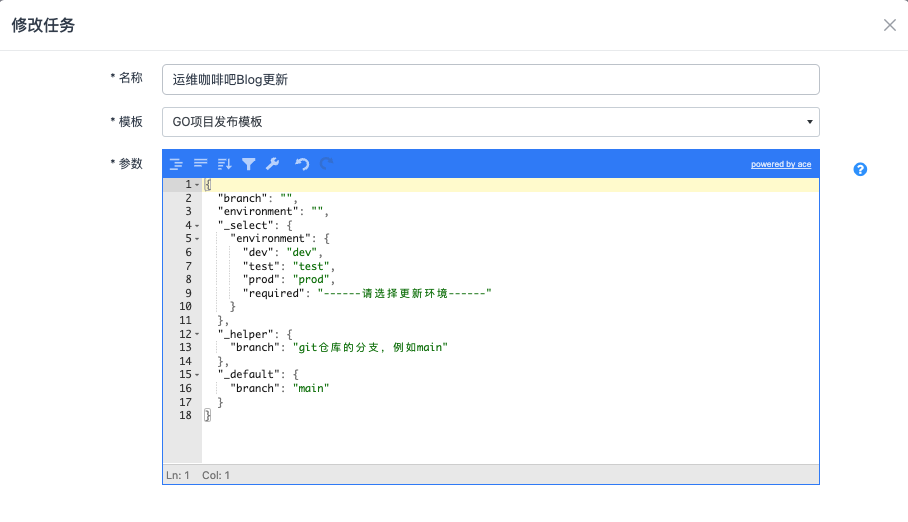
Task: Collapse the "_select" block on line 4
Action: (197, 226)
